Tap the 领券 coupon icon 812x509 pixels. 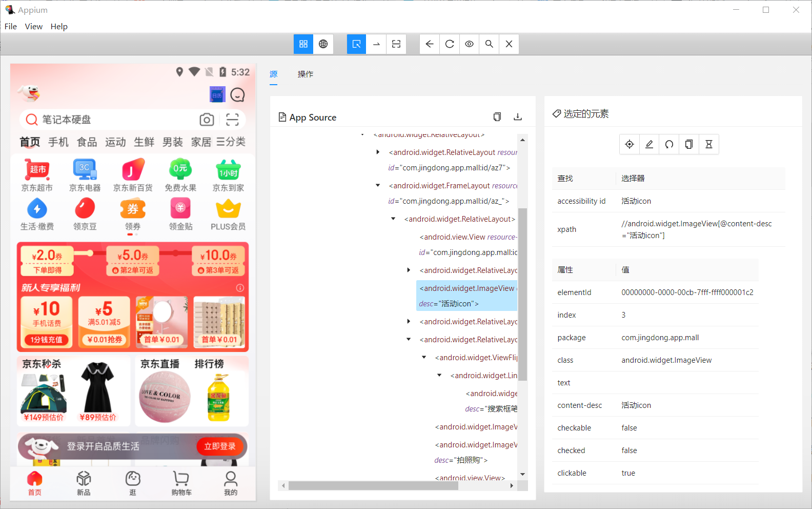tap(133, 214)
